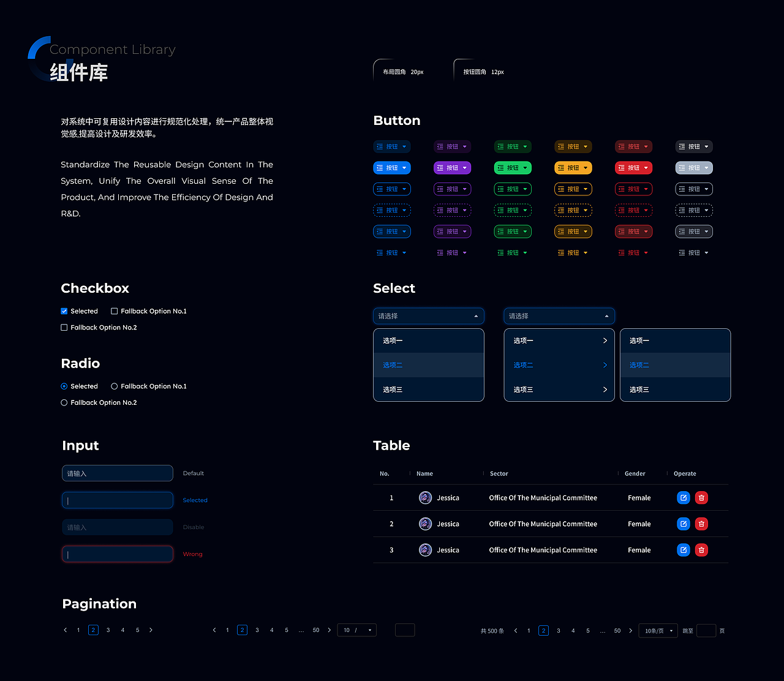Select the Fallback Option No.2 radio button
This screenshot has width=784, height=681.
pyautogui.click(x=64, y=402)
